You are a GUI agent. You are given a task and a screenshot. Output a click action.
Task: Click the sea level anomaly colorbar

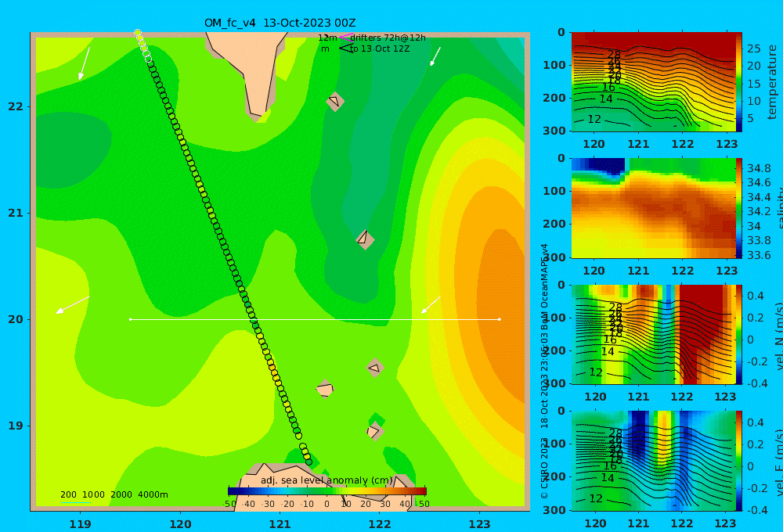point(327,491)
